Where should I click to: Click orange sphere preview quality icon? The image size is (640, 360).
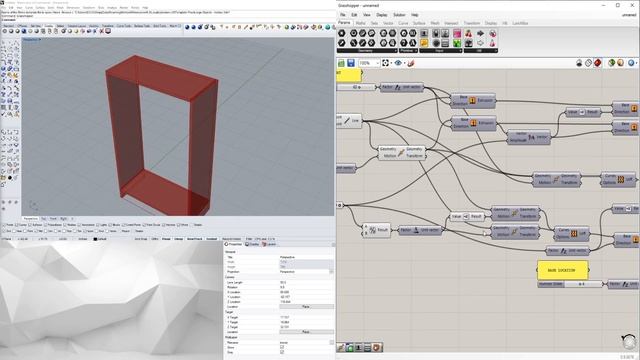[x=620, y=63]
